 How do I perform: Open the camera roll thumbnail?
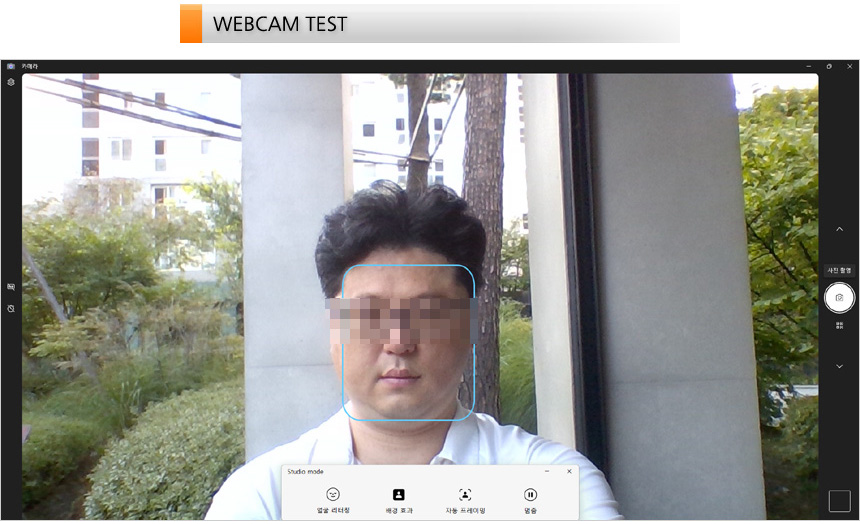pos(839,501)
